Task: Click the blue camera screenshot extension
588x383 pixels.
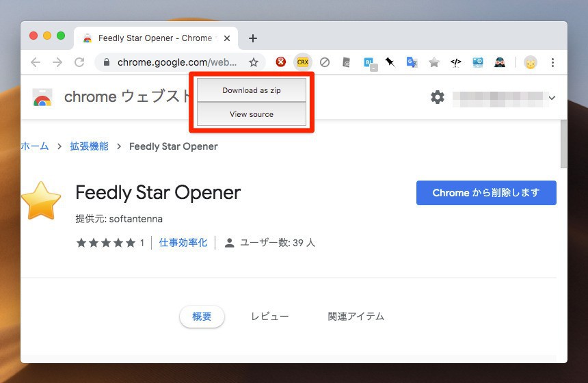Action: click(478, 62)
